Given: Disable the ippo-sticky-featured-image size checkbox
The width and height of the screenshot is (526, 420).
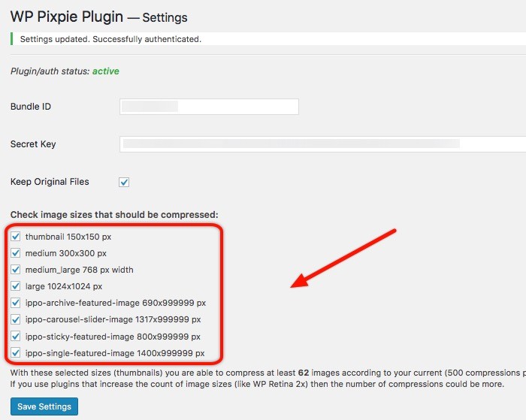Looking at the screenshot, I should 16,336.
